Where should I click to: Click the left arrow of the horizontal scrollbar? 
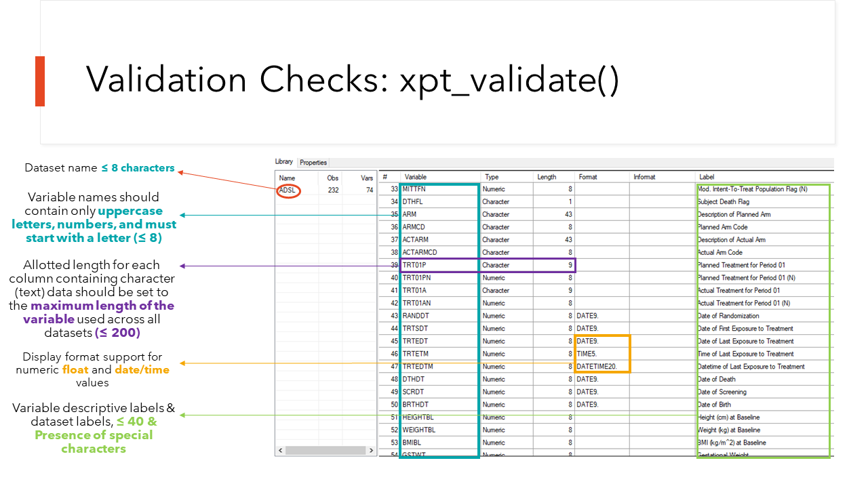279,449
